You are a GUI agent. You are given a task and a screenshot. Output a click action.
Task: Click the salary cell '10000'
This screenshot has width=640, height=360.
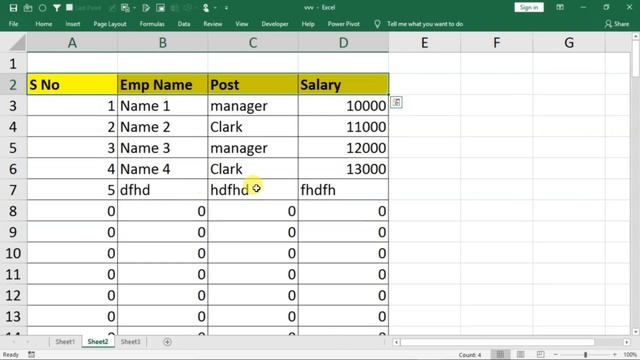pyautogui.click(x=343, y=106)
